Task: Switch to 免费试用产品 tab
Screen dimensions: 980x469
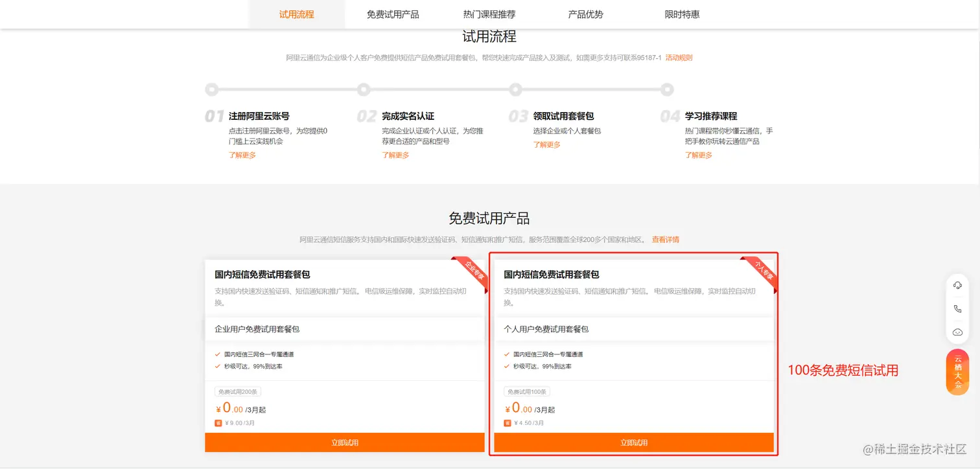Action: pyautogui.click(x=393, y=14)
